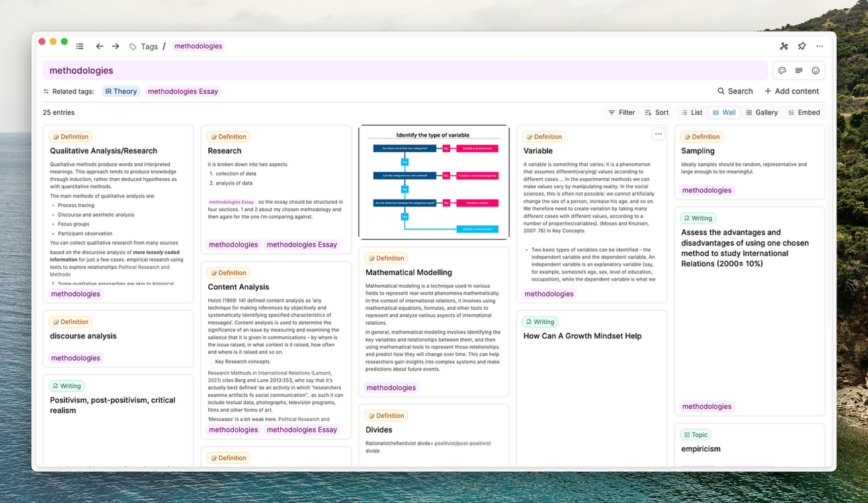Open the Variable definition card

click(592, 214)
